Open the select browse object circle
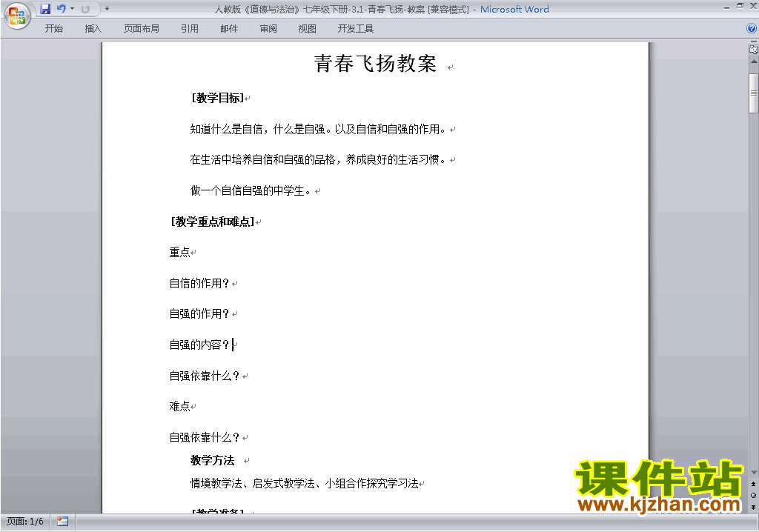Viewport: 759px width, 532px height. (753, 495)
